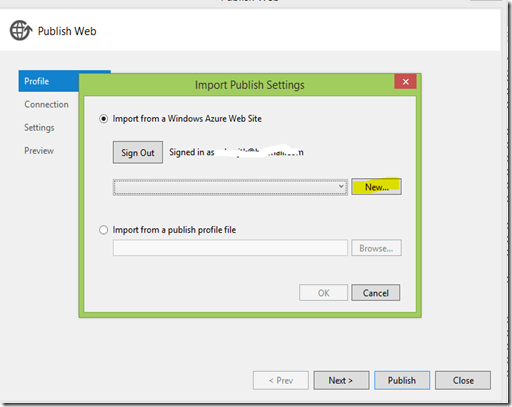The height and width of the screenshot is (407, 512).
Task: Go to the Settings tab
Action: 39,128
